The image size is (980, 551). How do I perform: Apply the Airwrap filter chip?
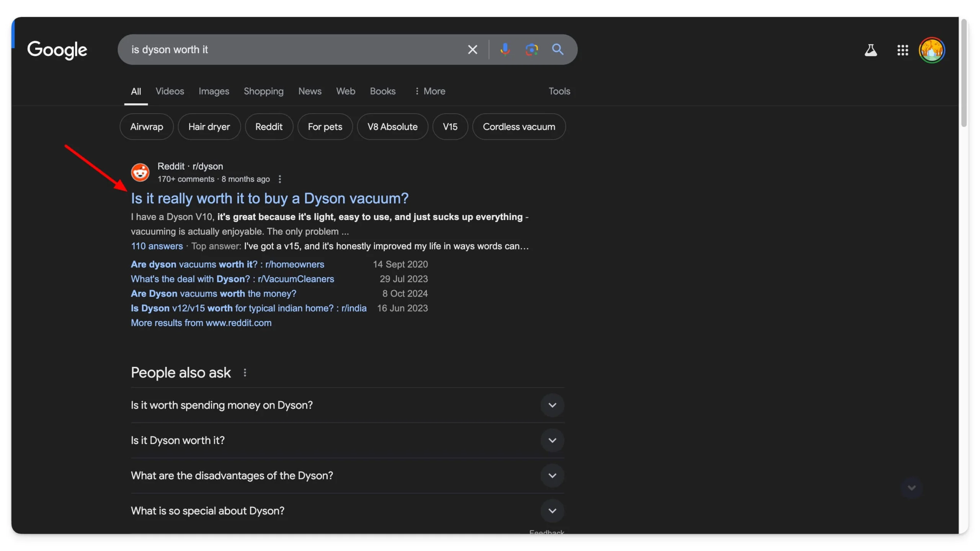point(147,127)
